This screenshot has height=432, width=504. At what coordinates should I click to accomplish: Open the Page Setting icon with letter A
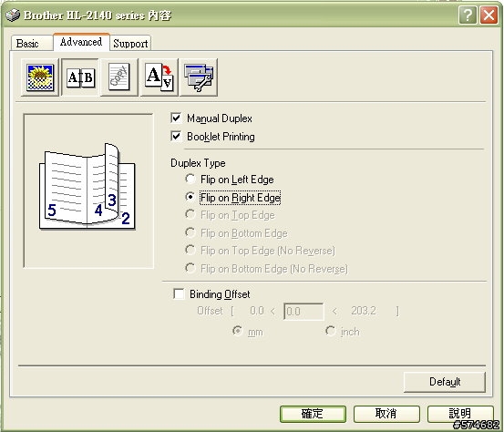point(159,77)
